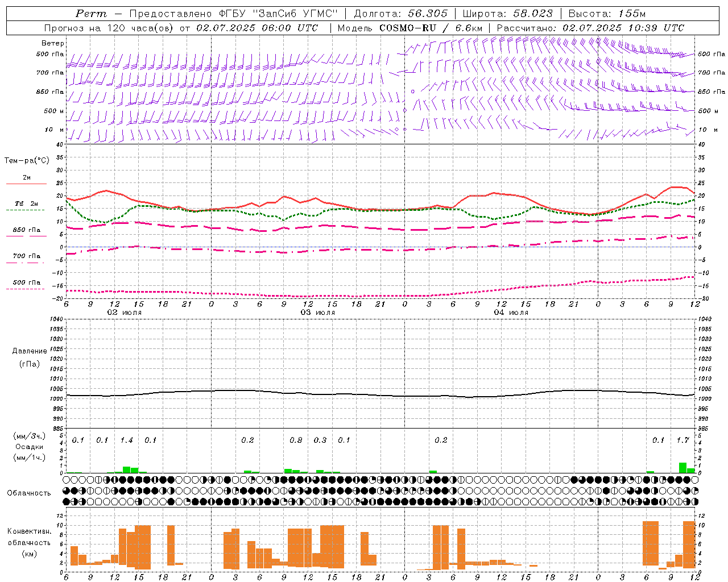The width and height of the screenshot is (728, 582).
Task: Click the "Ветер" wind panel label
Action: (x=52, y=43)
